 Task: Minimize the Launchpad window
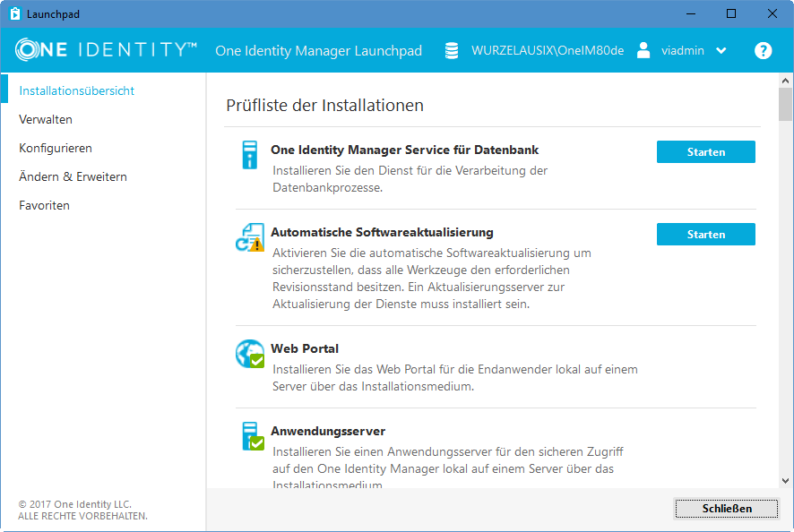pos(691,13)
